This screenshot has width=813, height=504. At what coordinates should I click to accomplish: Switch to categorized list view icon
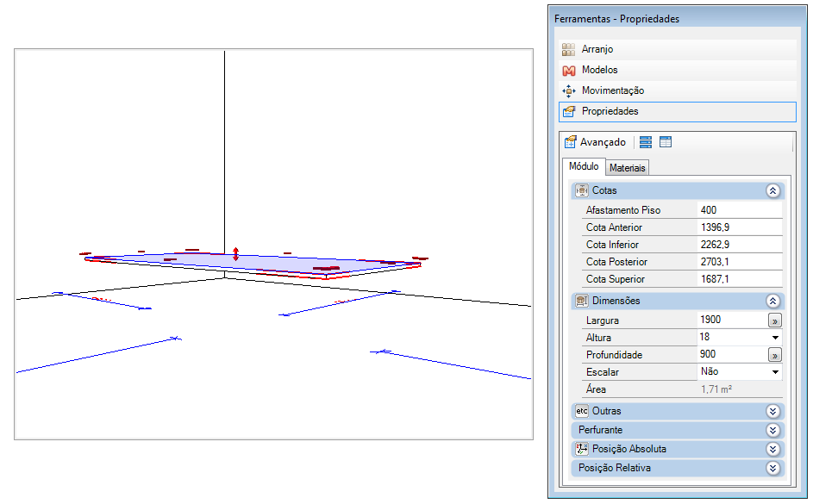(646, 142)
